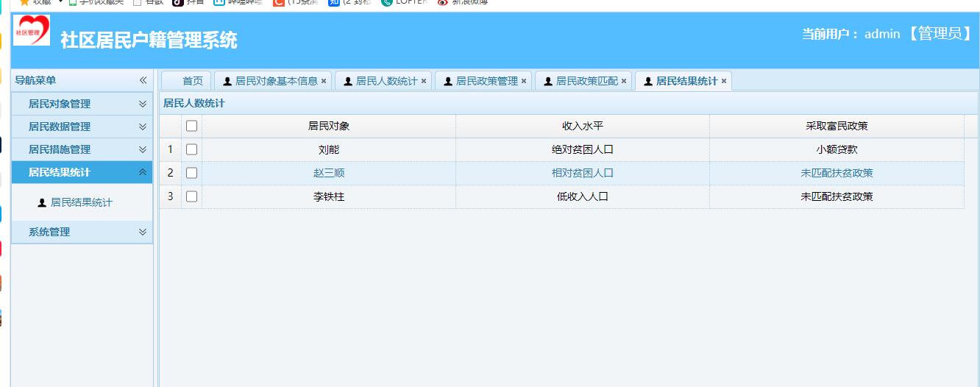This screenshot has height=387, width=980.
Task: Select row number 2 cell
Action: (x=171, y=173)
